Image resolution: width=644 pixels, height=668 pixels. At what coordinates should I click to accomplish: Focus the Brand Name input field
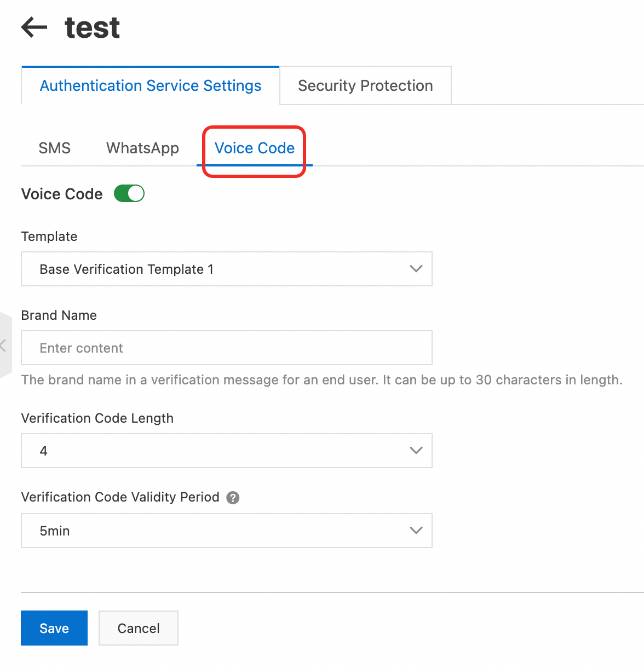pos(226,348)
